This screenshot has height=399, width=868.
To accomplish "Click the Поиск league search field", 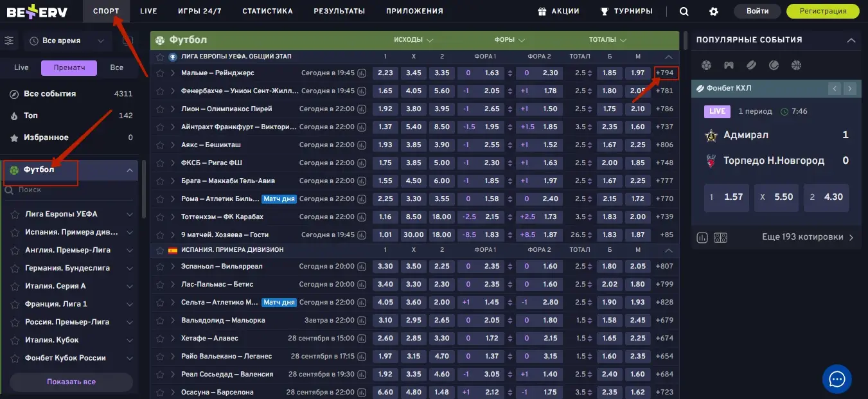I will pos(69,190).
